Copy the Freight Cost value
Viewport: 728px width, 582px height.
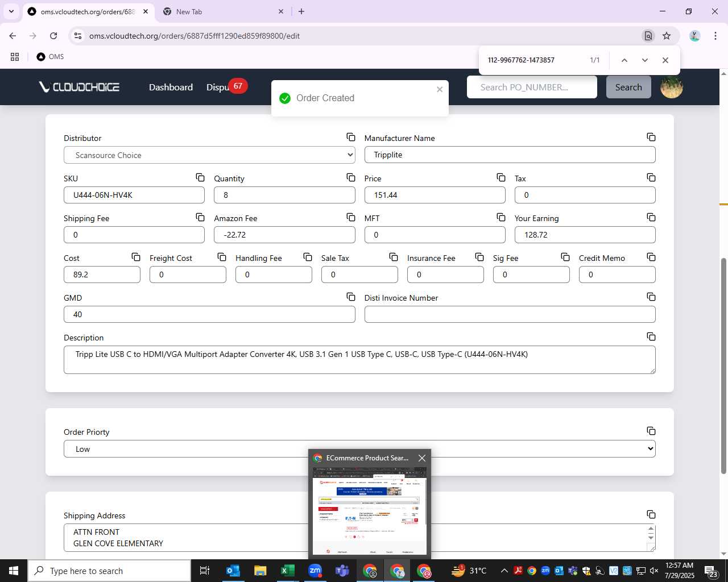222,257
